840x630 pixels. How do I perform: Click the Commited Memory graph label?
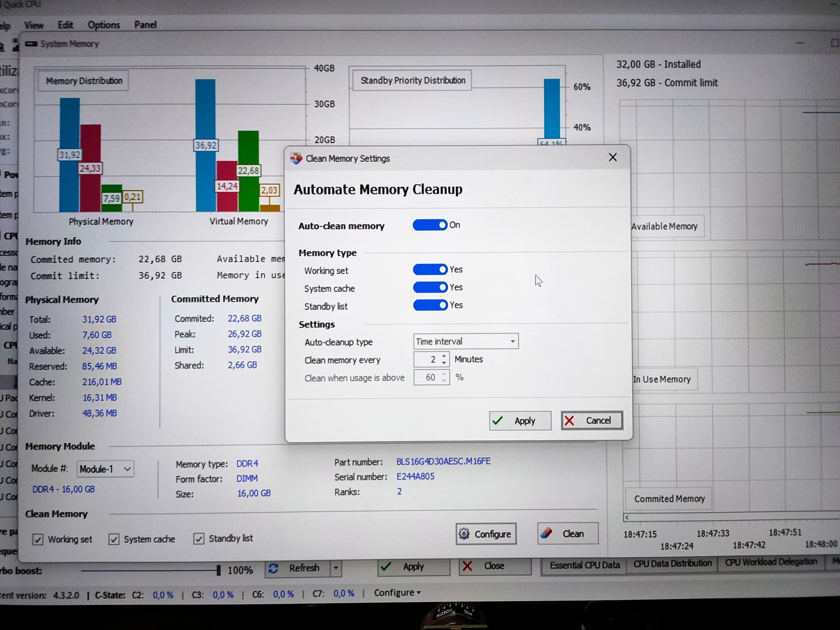pyautogui.click(x=669, y=499)
